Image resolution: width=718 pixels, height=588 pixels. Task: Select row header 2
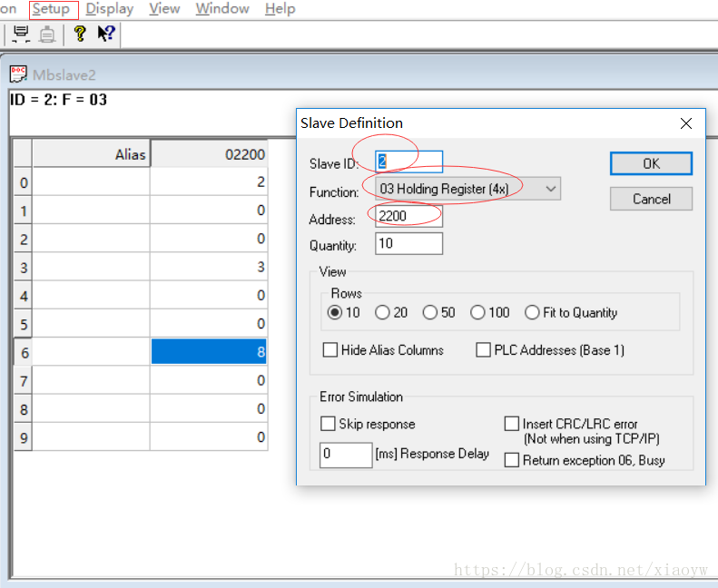23,239
